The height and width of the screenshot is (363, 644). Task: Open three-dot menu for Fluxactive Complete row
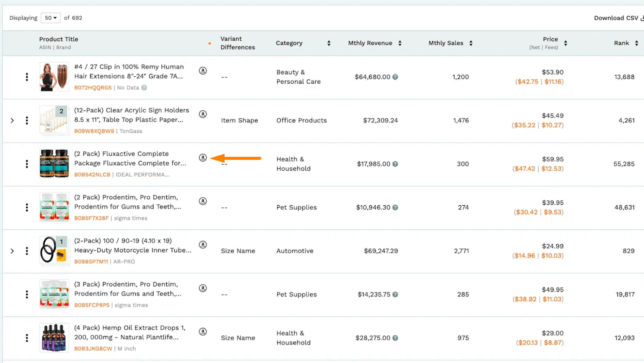(27, 164)
